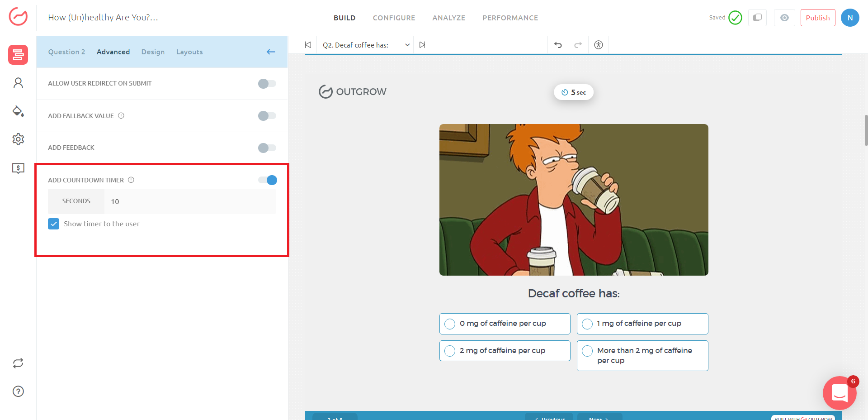This screenshot has height=420, width=868.
Task: Select More than 2 mg of caffeine option
Action: tap(642, 356)
